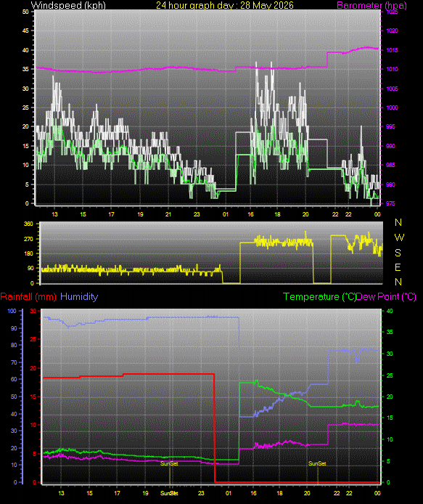Click the '70' humidity axis value

point(14,363)
